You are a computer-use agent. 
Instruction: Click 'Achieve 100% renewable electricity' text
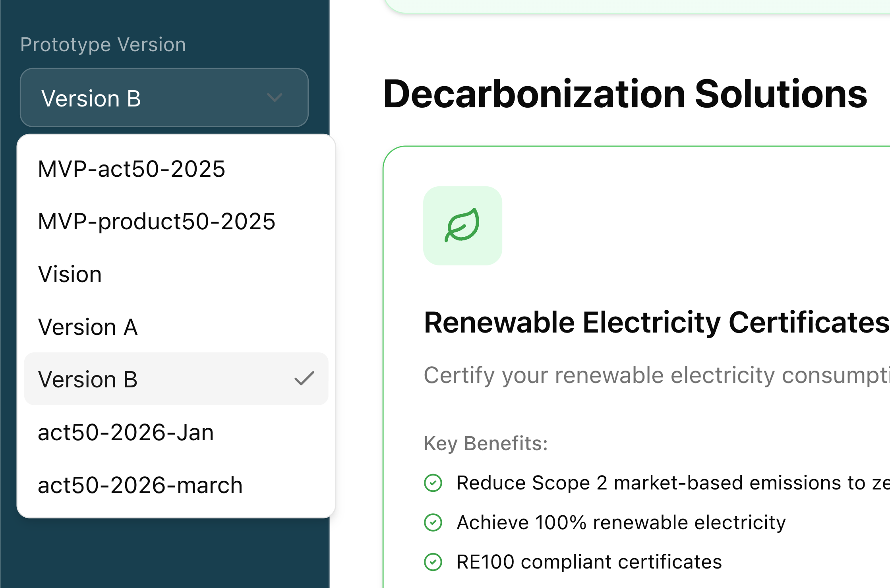coord(621,522)
